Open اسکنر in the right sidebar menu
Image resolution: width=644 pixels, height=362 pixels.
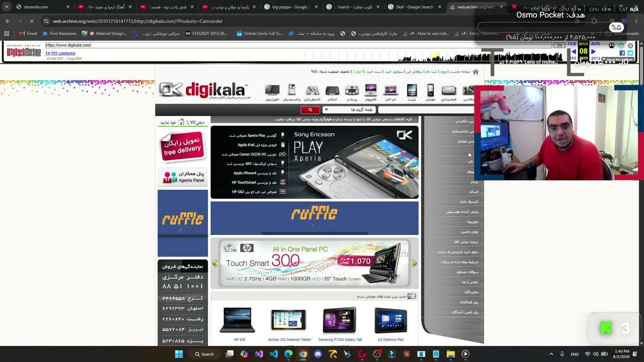click(473, 192)
